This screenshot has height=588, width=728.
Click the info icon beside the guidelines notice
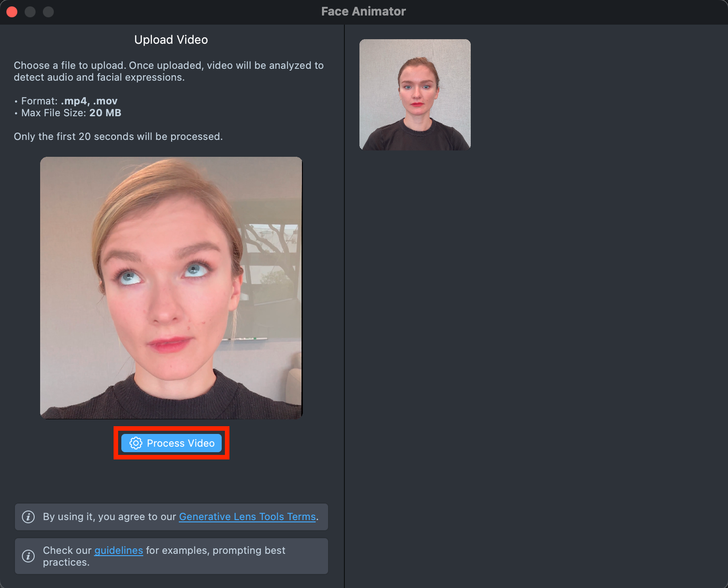tap(28, 556)
